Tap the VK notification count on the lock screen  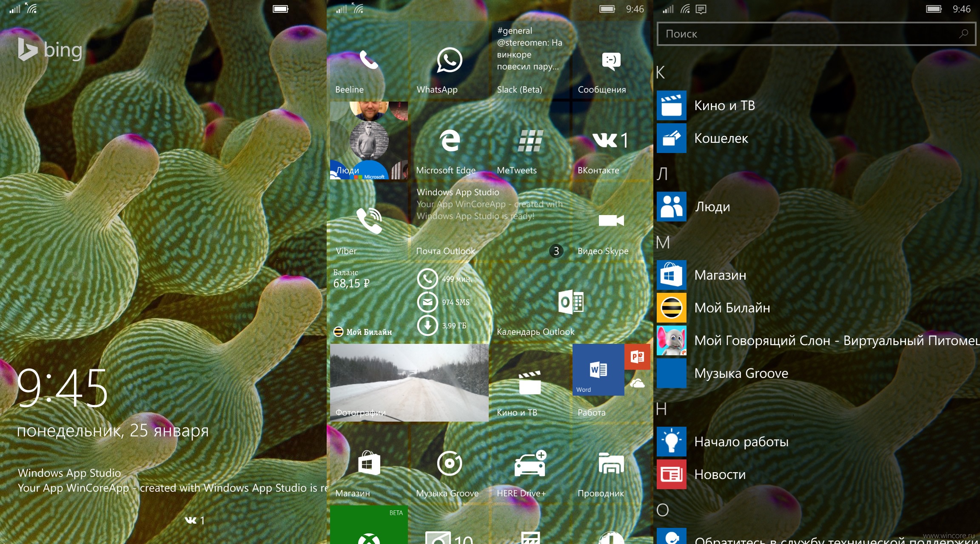pyautogui.click(x=195, y=520)
